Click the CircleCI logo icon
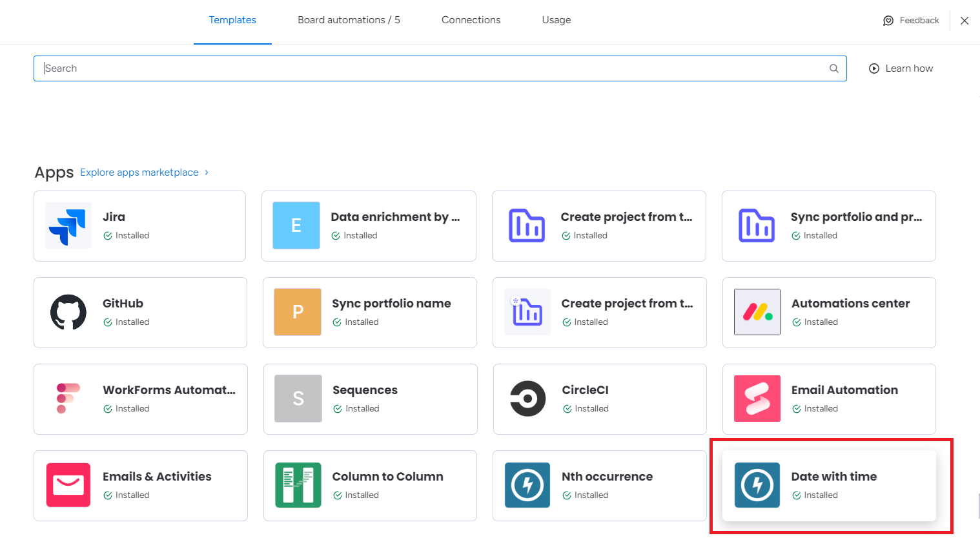 pos(527,399)
